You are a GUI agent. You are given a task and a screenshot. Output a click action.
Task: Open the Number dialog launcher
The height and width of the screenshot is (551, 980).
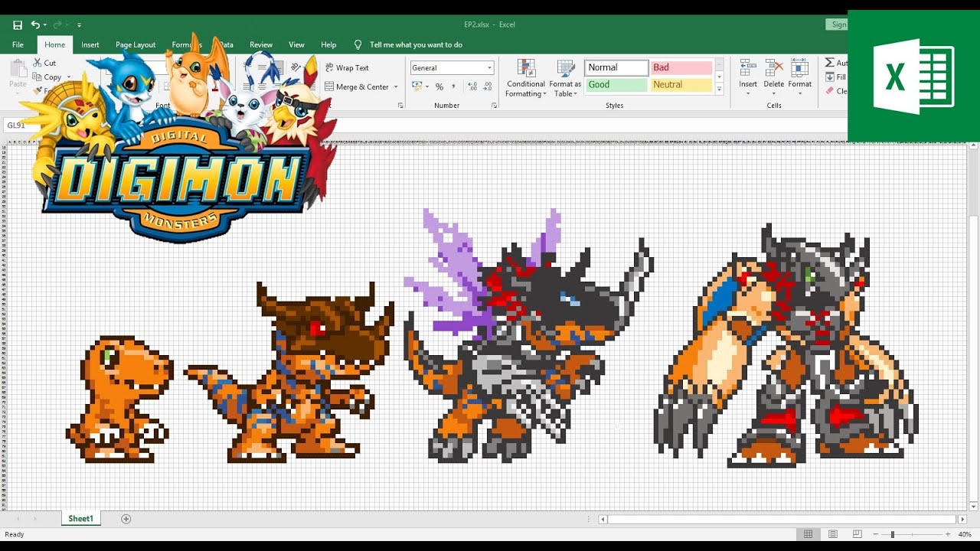click(x=495, y=106)
